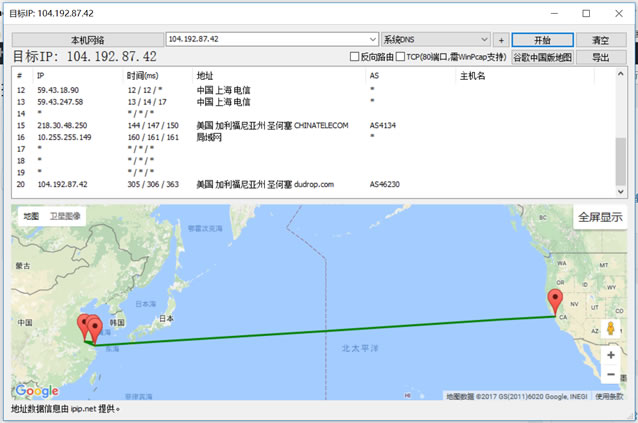Click scroll up arrow of route list
The width and height of the screenshot is (638, 423).
click(621, 74)
